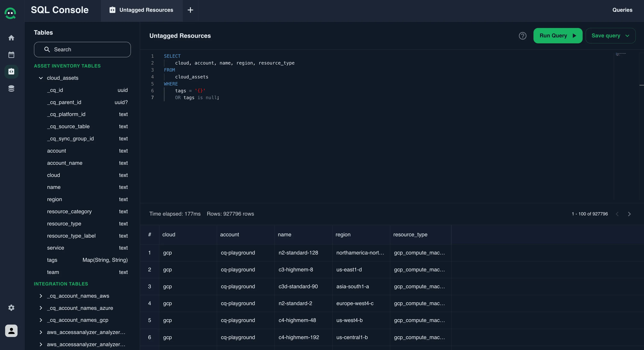Select the tags Map(String, String) entry
This screenshot has width=644, height=350.
pos(87,260)
